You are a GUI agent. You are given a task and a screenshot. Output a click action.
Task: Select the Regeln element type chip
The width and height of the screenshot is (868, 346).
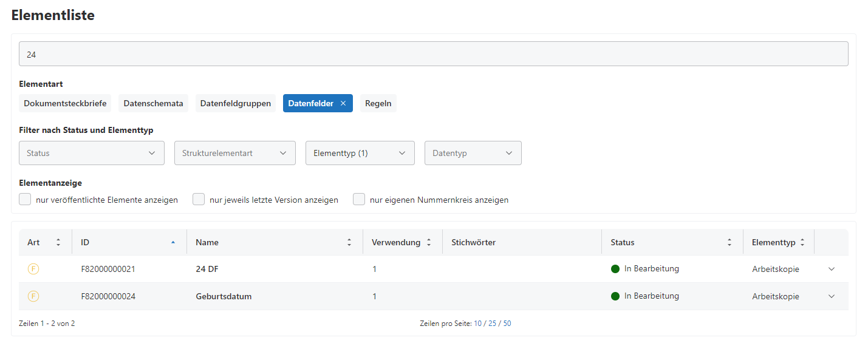(x=378, y=104)
